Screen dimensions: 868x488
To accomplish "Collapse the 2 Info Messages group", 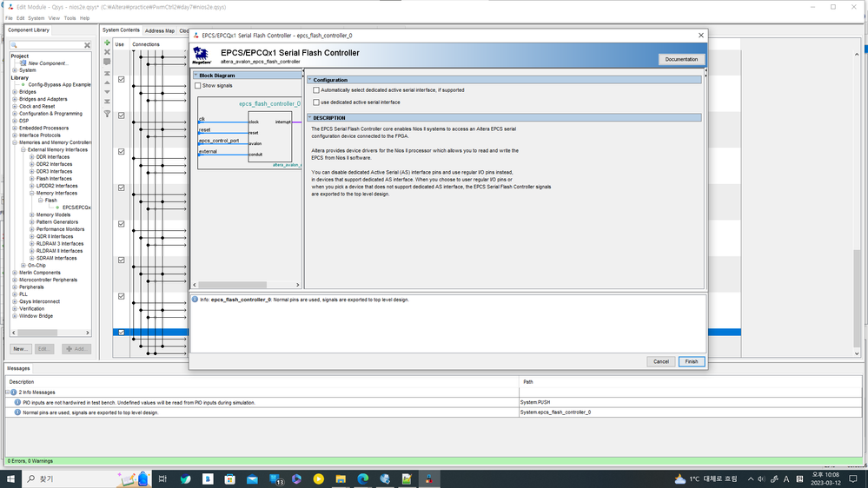I will coord(8,392).
